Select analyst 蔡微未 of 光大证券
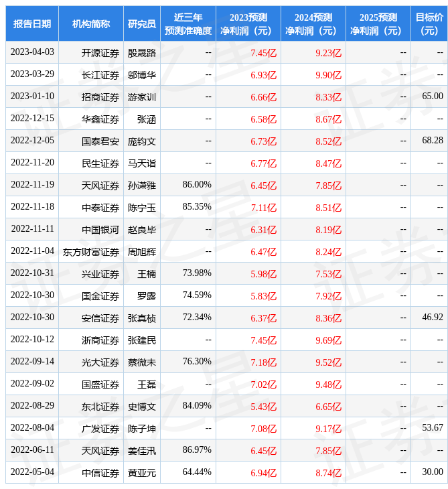Viewport: 448px width, 489px height. click(x=142, y=362)
